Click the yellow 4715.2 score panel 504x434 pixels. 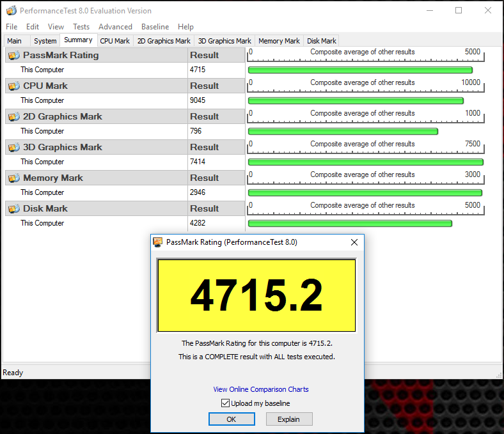(x=256, y=295)
